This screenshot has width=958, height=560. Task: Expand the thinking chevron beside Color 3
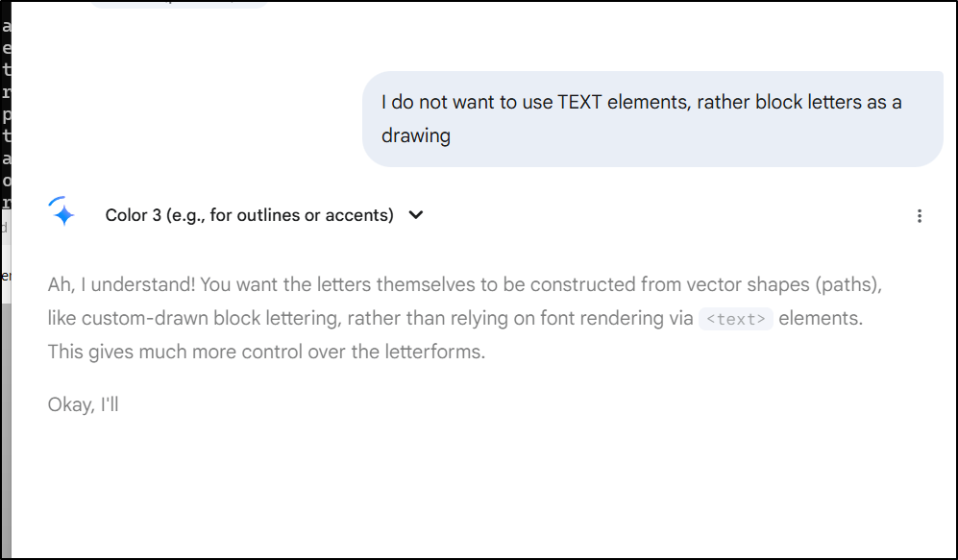(x=416, y=215)
